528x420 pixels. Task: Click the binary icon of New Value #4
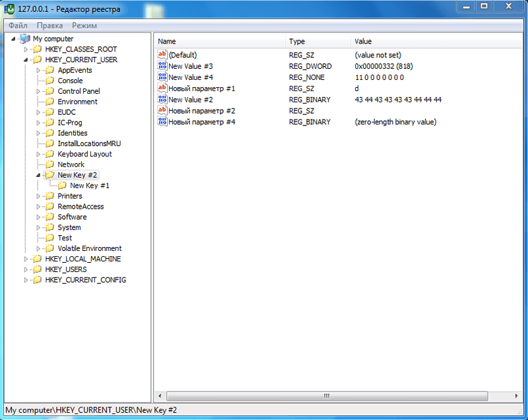162,77
